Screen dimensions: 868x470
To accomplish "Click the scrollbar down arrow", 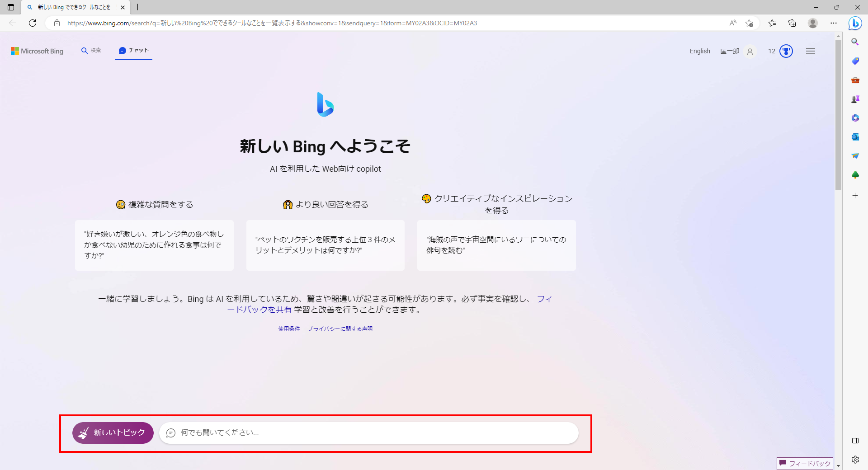I will [x=838, y=465].
